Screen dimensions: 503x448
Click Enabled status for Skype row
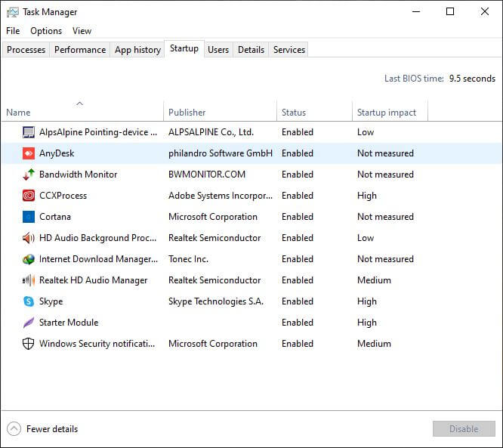point(298,301)
